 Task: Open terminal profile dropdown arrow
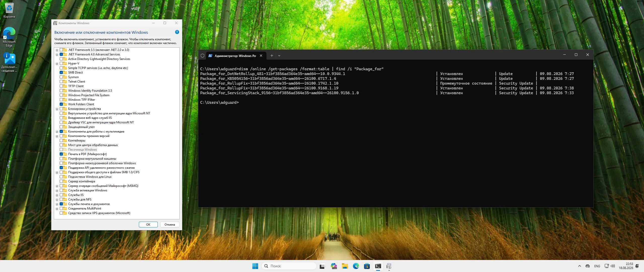(279, 56)
